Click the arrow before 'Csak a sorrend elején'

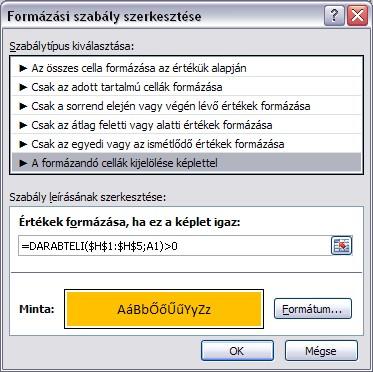pyautogui.click(x=23, y=106)
